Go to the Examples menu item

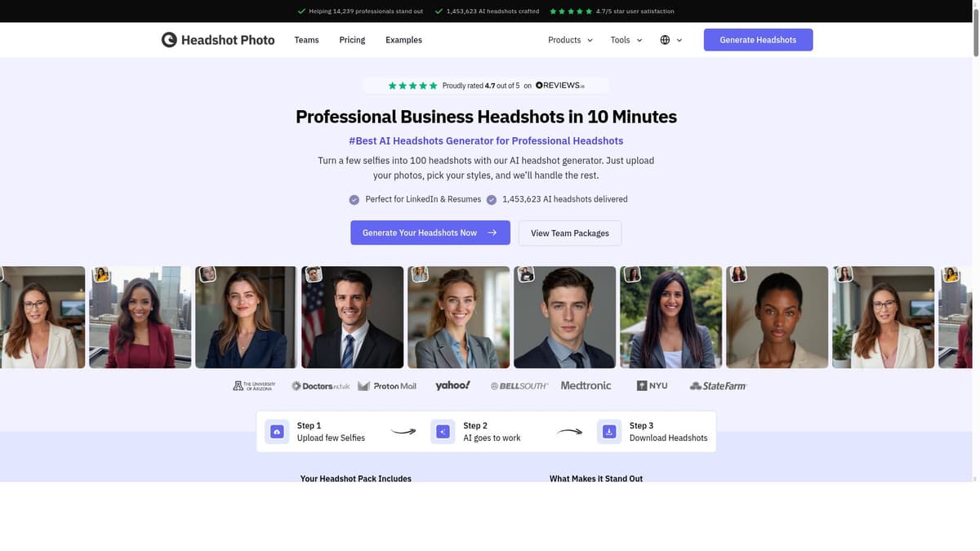tap(403, 40)
